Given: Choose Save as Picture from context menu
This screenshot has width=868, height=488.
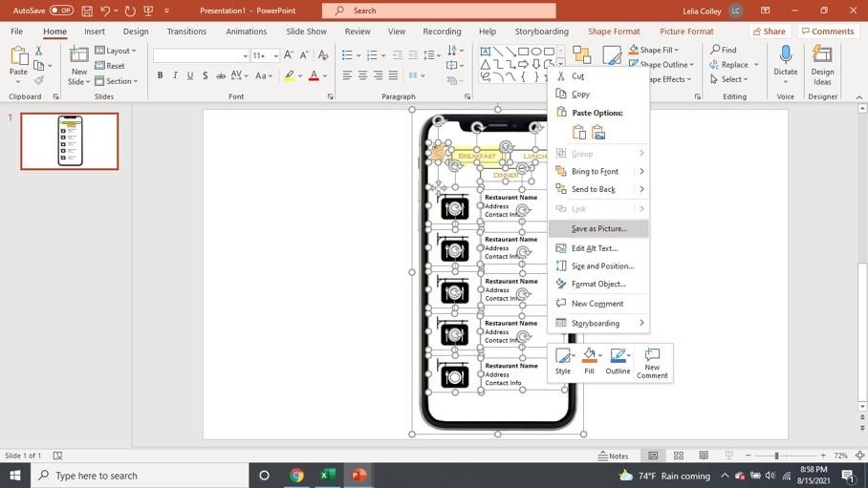Looking at the screenshot, I should point(598,228).
